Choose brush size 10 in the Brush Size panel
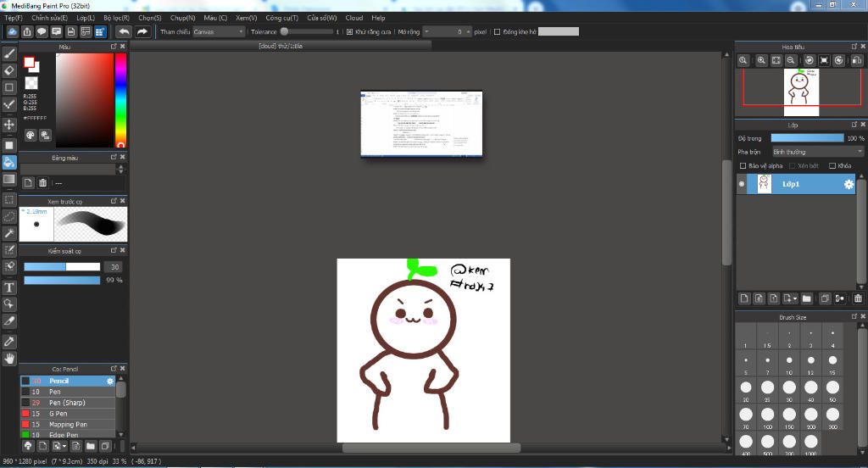 tap(789, 363)
